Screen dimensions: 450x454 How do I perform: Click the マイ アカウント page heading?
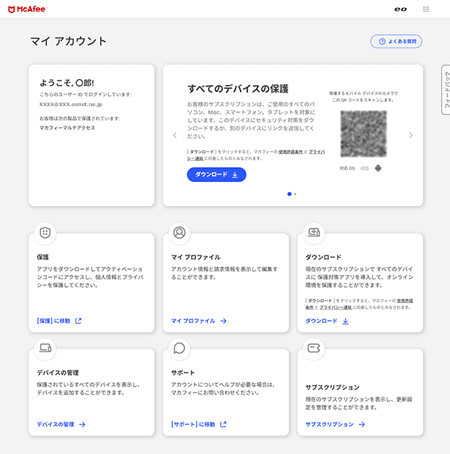point(68,41)
